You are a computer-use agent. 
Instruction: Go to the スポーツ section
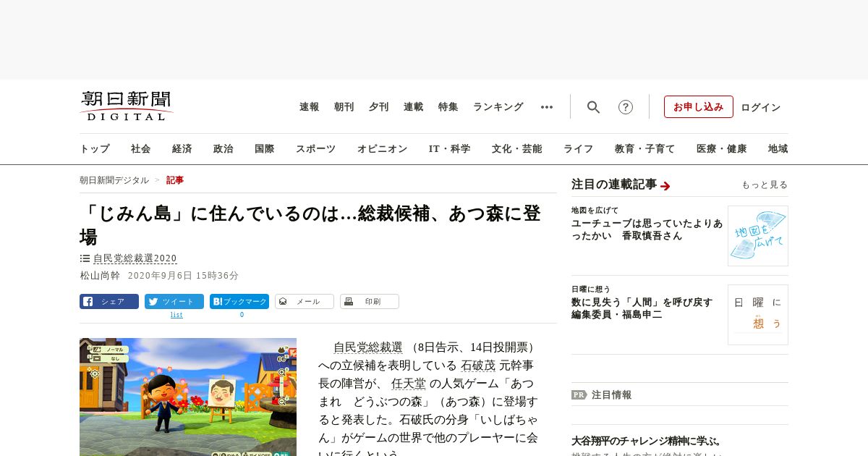(x=316, y=149)
